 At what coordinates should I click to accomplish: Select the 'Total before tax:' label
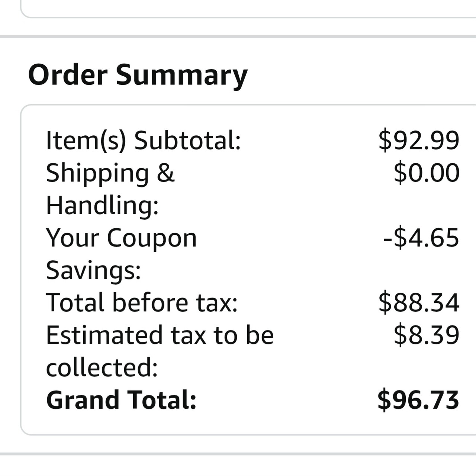click(x=142, y=303)
